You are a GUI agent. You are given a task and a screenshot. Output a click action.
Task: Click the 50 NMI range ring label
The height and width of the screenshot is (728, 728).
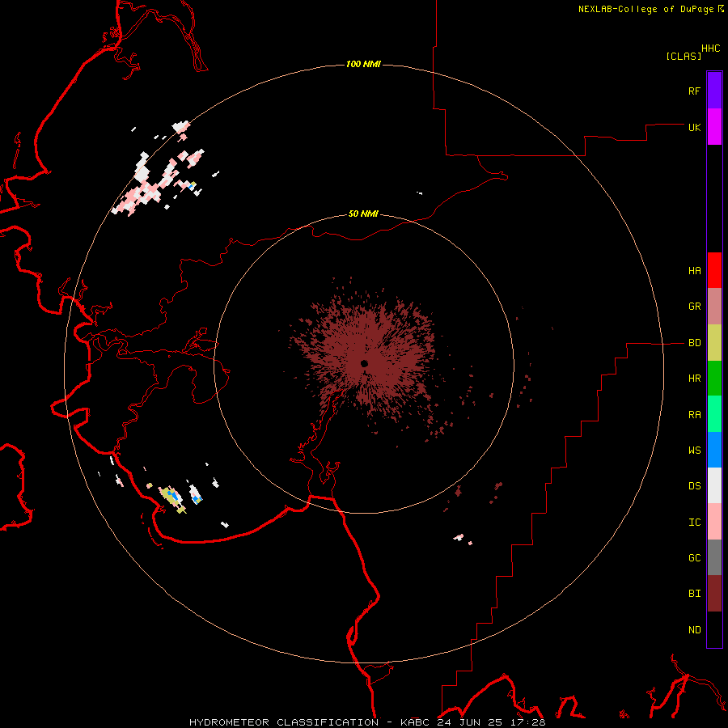(x=363, y=214)
